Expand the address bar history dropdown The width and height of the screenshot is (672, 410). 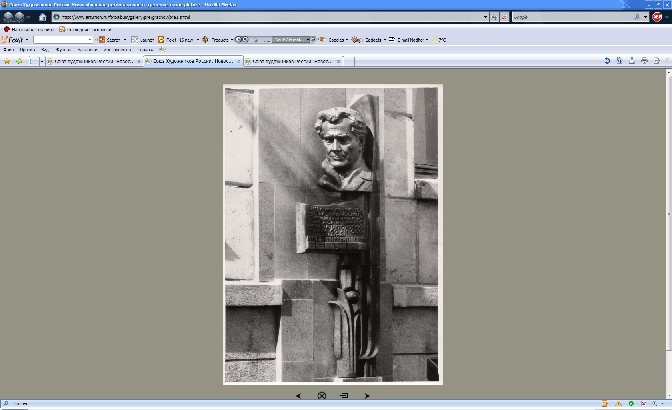pos(485,17)
